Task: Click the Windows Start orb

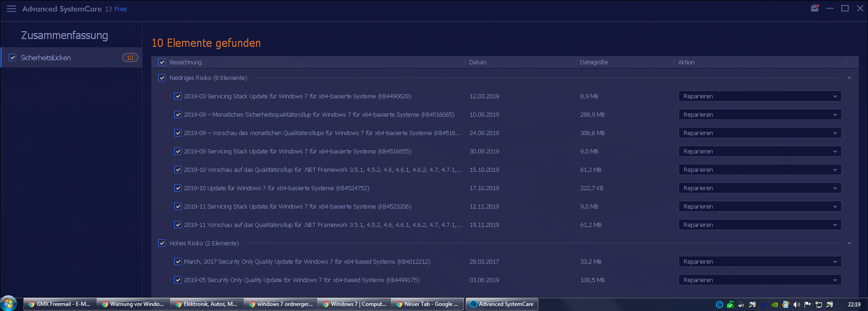Action: [x=8, y=304]
